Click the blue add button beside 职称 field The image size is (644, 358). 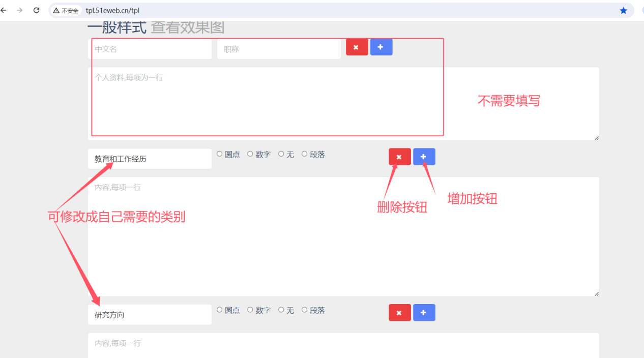pyautogui.click(x=381, y=47)
